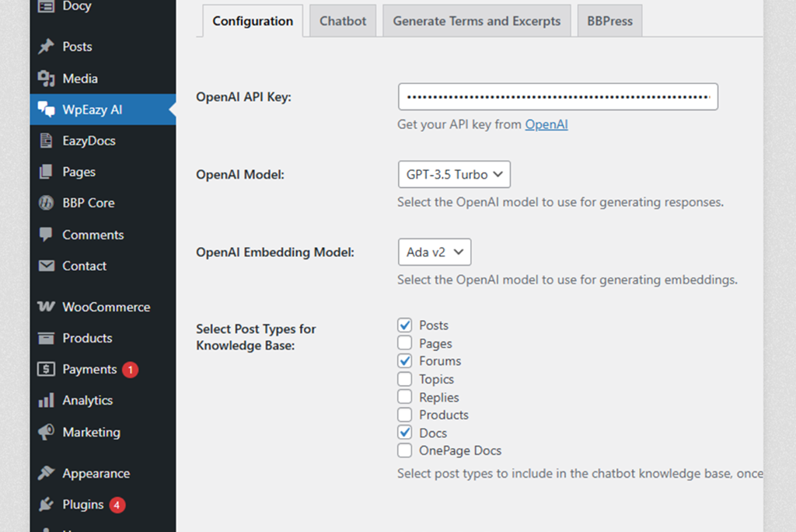This screenshot has height=532, width=796.
Task: Enable the Replies post type checkbox
Action: click(404, 397)
